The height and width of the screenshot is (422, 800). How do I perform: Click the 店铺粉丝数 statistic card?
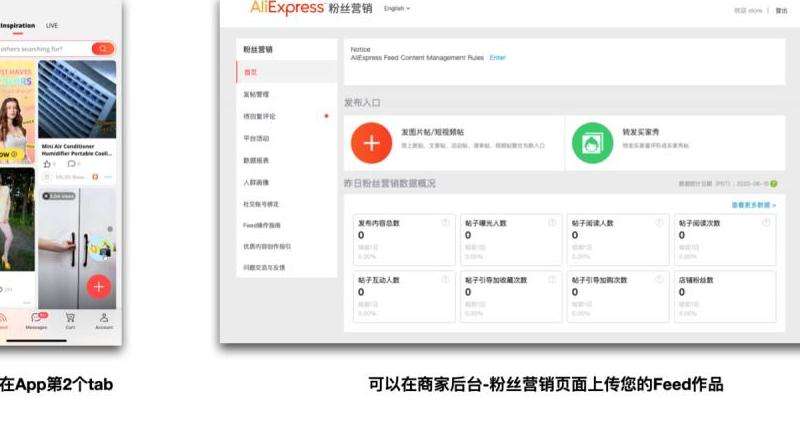point(725,296)
